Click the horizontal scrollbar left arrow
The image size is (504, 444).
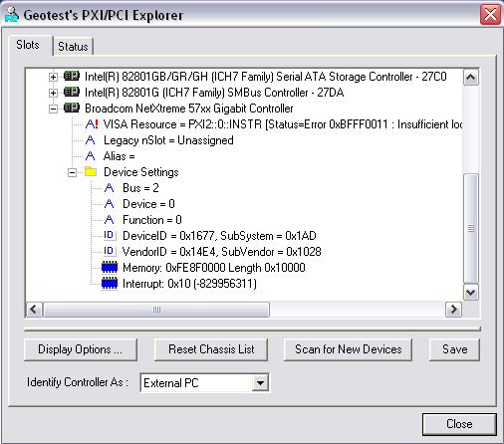[34, 310]
